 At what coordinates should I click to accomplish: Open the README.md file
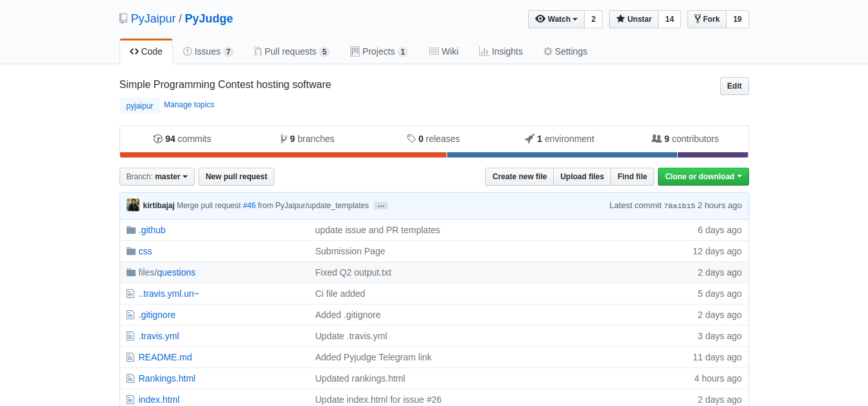[x=165, y=357]
